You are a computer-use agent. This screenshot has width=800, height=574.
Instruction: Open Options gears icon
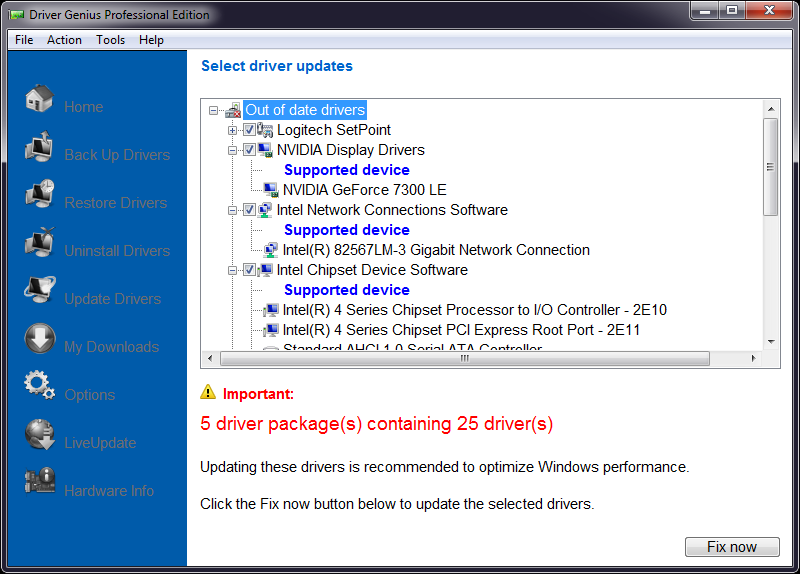39,387
